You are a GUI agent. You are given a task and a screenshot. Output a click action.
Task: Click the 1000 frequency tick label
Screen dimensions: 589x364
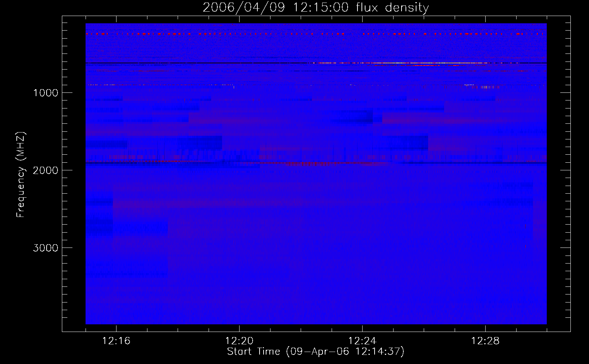46,93
